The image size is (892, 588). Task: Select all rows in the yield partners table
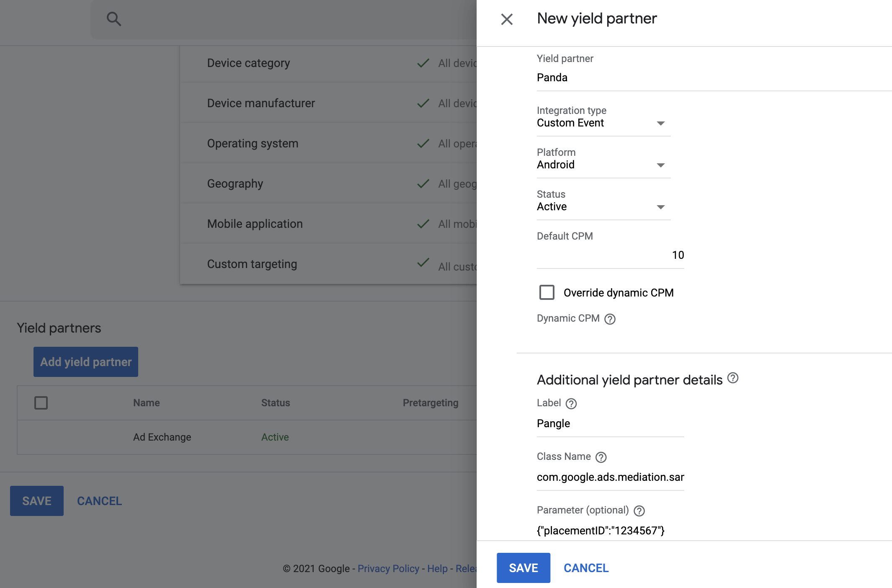[41, 402]
